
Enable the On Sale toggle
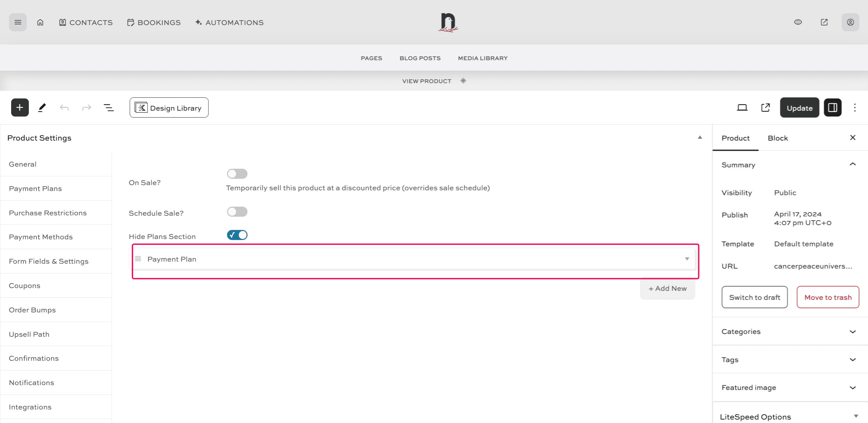237,174
